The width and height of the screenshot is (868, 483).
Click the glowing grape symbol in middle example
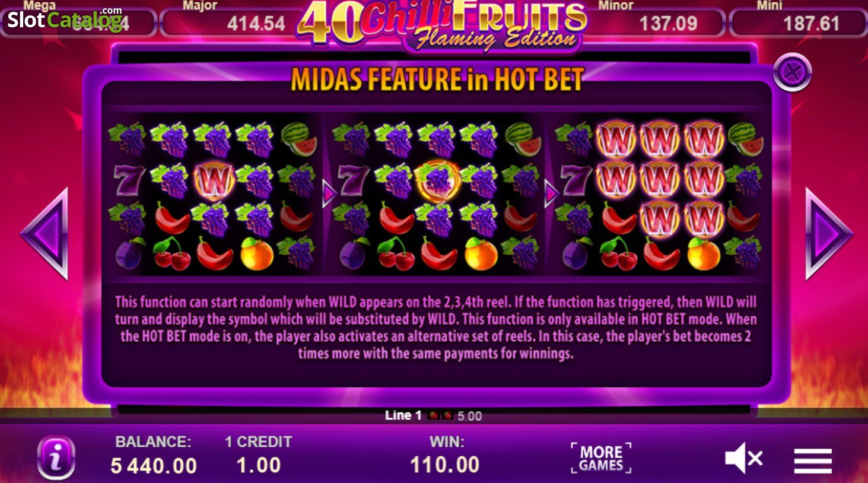[x=438, y=180]
